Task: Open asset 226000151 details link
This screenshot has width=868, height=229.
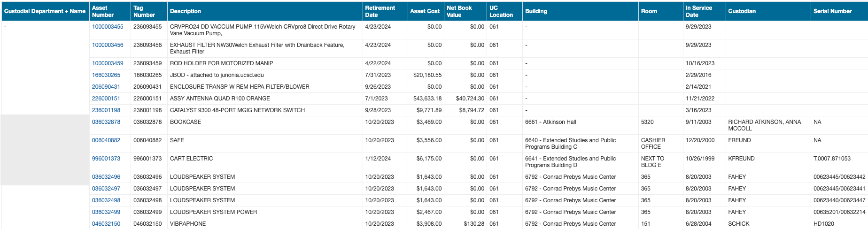Action: coord(106,99)
